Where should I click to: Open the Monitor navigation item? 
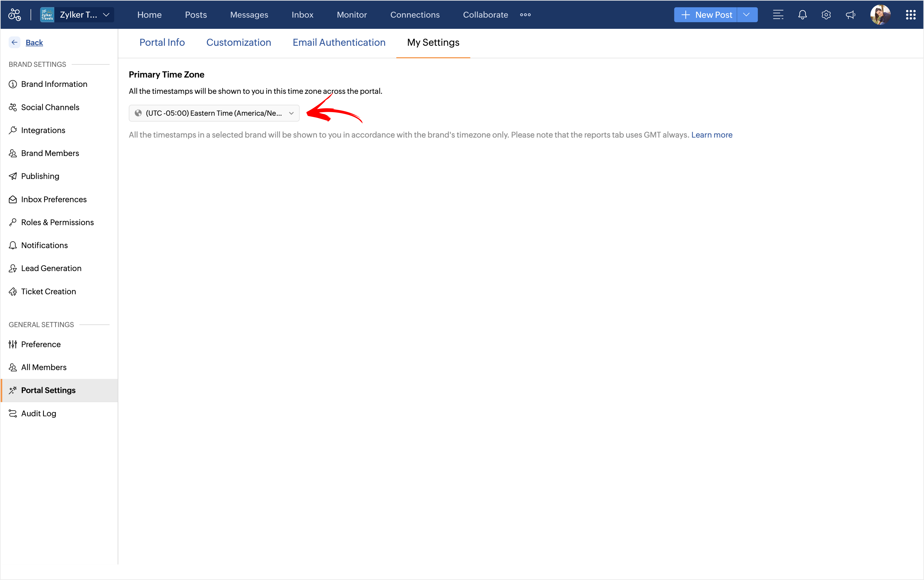pos(351,15)
